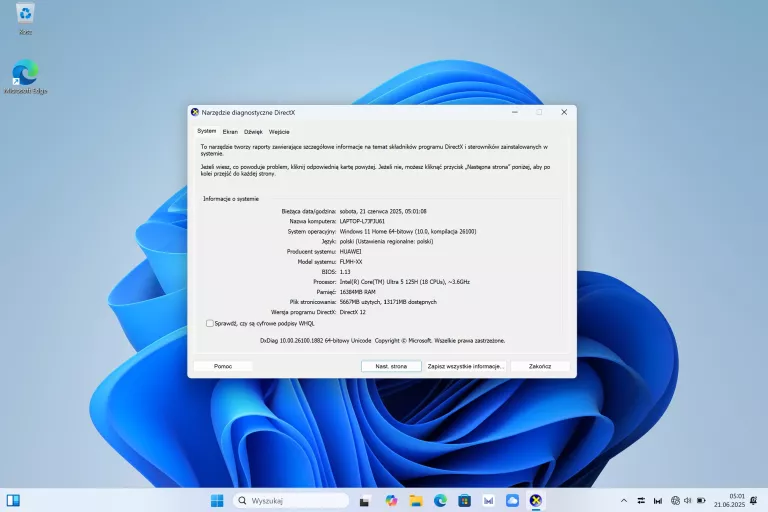Click Zapisz wszystkie informacje button
Viewport: 768px width, 512px height.
click(465, 366)
